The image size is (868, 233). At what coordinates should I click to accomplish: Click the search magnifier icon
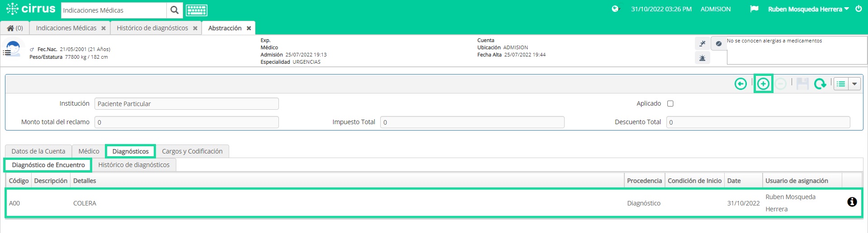(175, 10)
